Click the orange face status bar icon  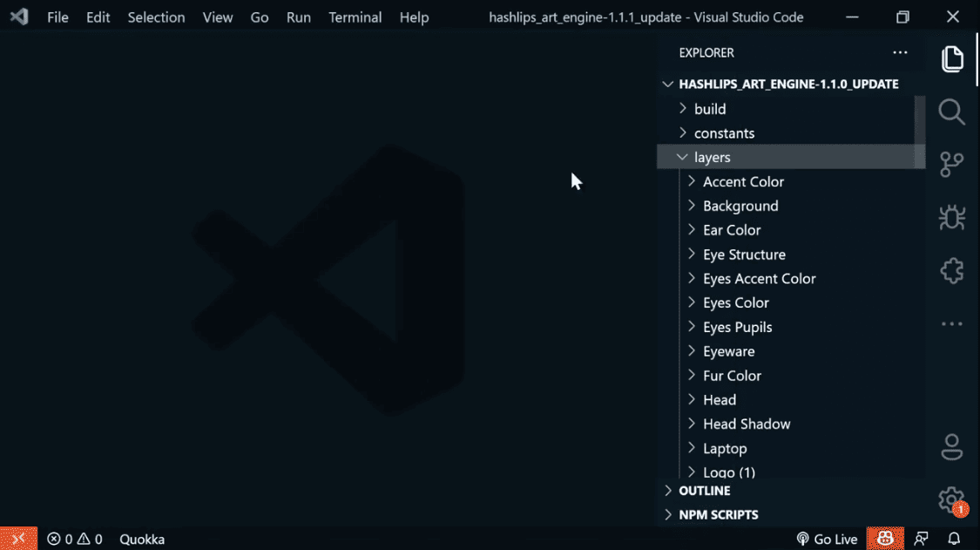tap(885, 539)
